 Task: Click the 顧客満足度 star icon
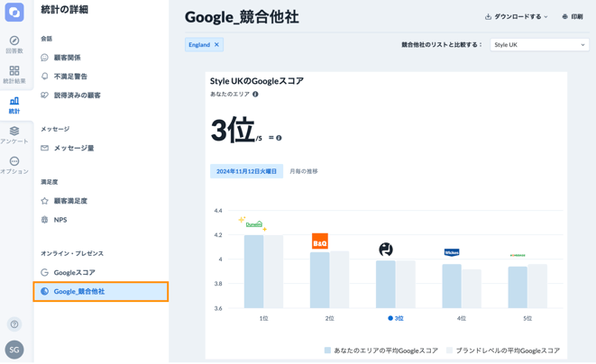[44, 201]
